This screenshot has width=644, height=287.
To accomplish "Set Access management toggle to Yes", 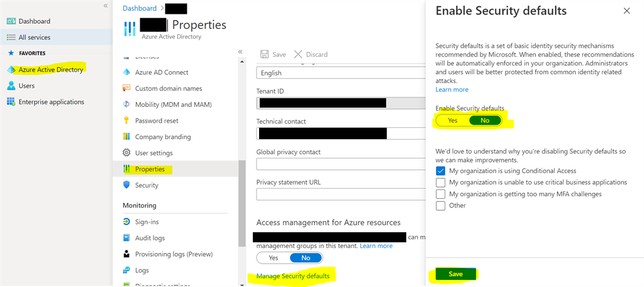I will pos(274,258).
